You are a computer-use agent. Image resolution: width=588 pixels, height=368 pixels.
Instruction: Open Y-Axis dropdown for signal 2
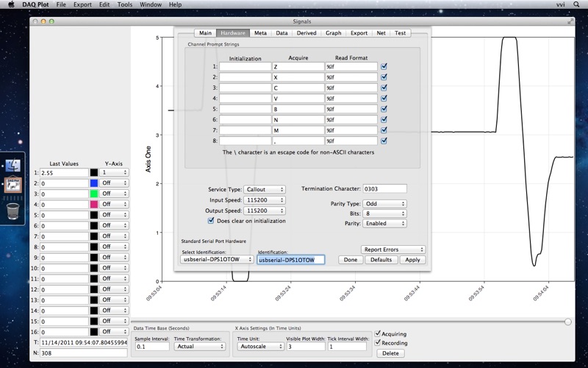(114, 183)
